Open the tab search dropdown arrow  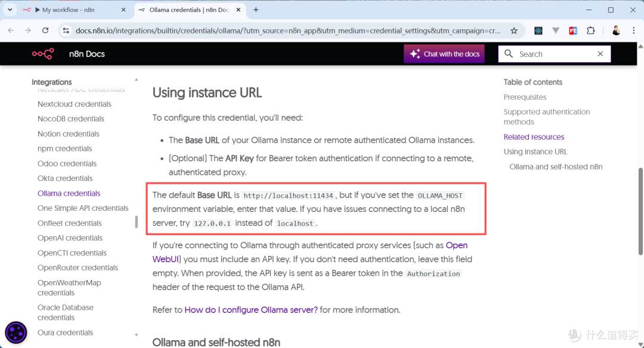(x=10, y=10)
